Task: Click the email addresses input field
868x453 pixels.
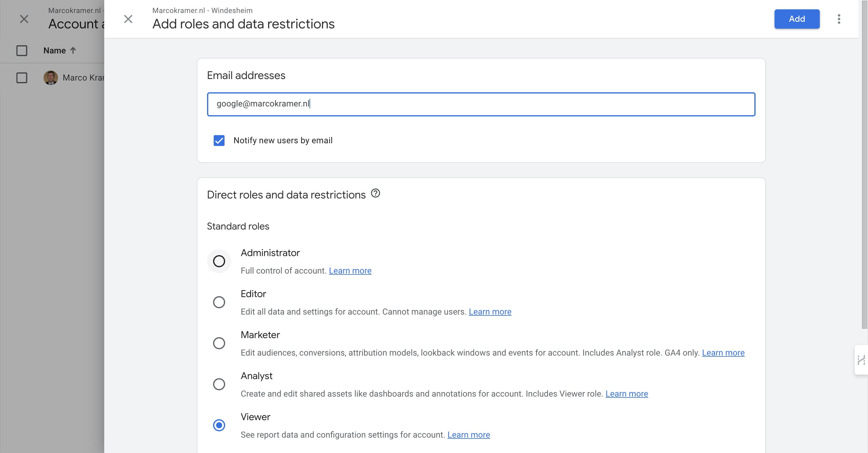Action: coord(481,104)
